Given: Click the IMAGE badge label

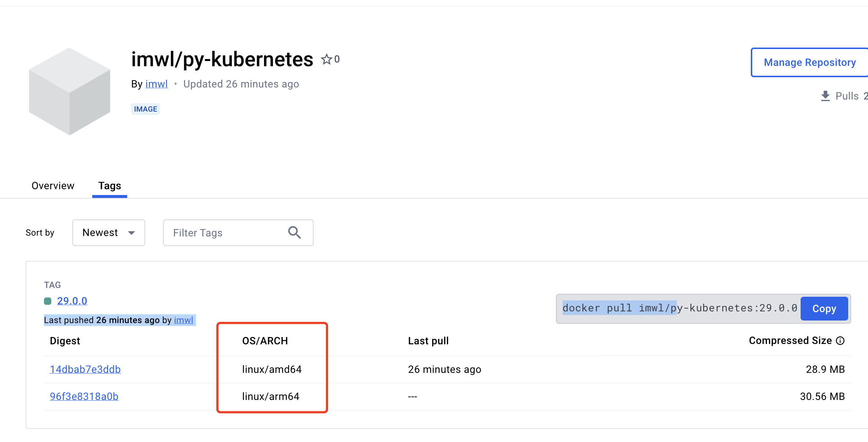Looking at the screenshot, I should [145, 109].
